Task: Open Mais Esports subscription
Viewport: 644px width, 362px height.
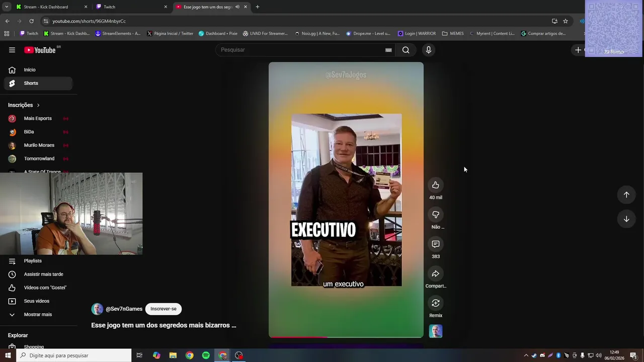Action: coord(38,119)
